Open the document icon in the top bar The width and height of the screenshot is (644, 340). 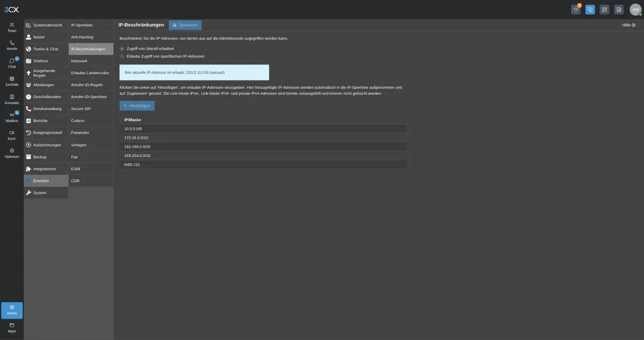click(619, 10)
